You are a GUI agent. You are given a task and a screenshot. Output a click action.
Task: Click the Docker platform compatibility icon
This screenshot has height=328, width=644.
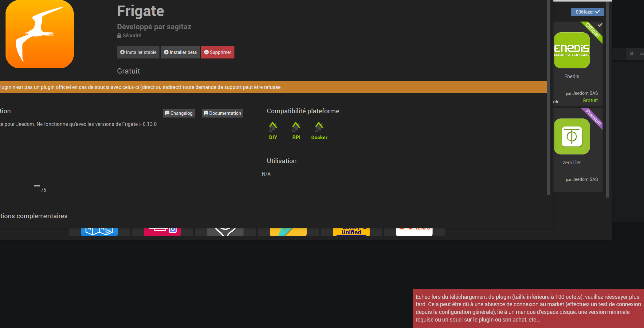point(319,131)
